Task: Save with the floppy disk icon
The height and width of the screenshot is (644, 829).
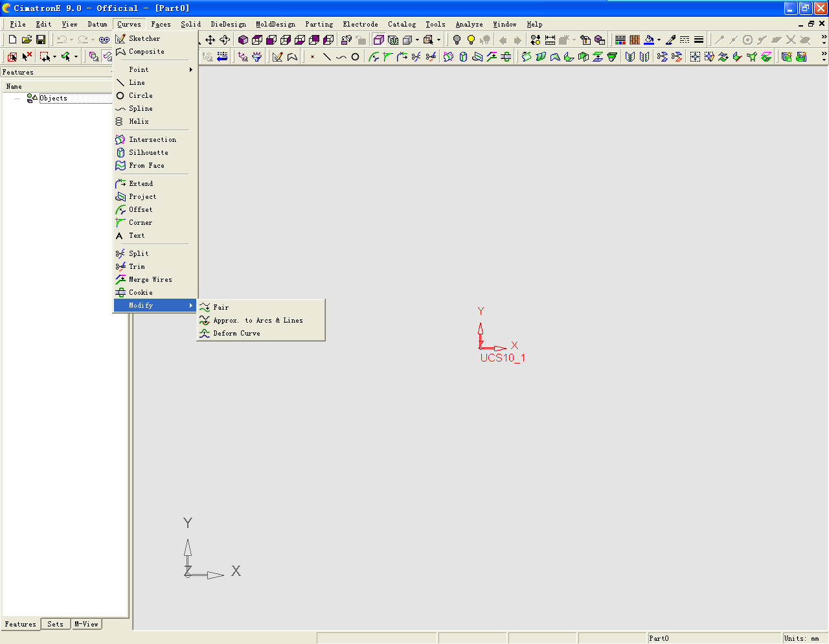Action: [x=40, y=40]
